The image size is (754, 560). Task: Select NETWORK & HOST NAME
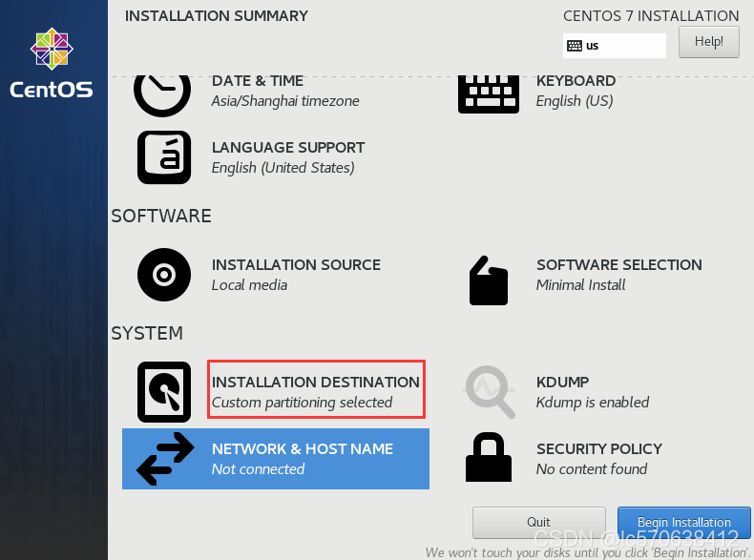point(276,459)
